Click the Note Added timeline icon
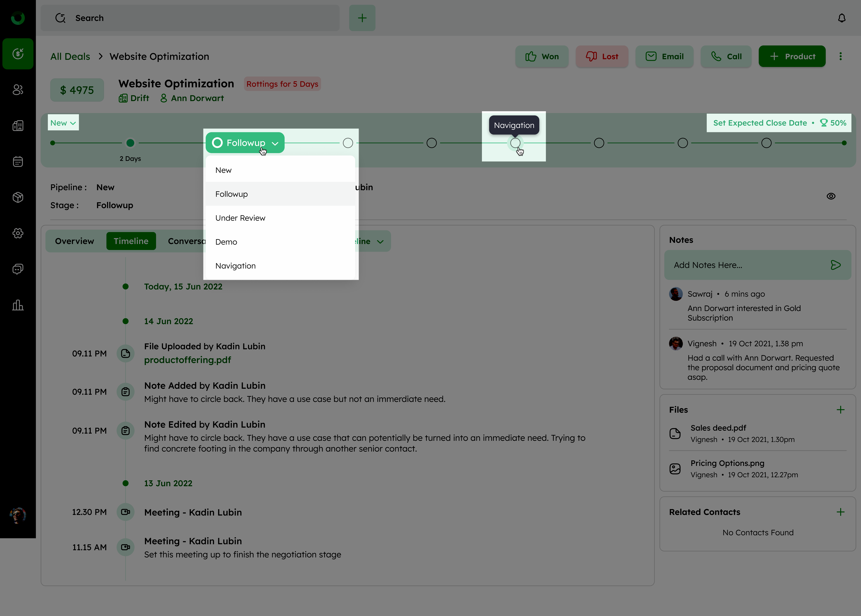 click(125, 392)
